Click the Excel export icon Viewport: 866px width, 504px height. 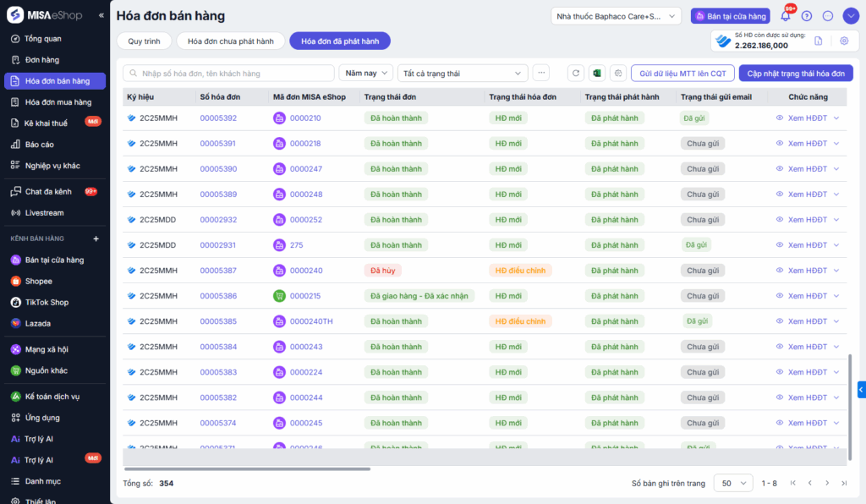596,74
